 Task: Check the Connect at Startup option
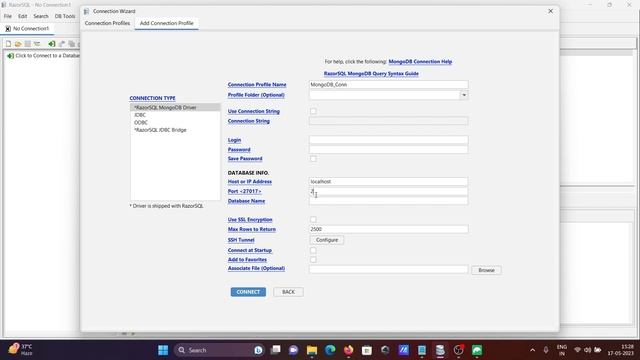pyautogui.click(x=313, y=250)
